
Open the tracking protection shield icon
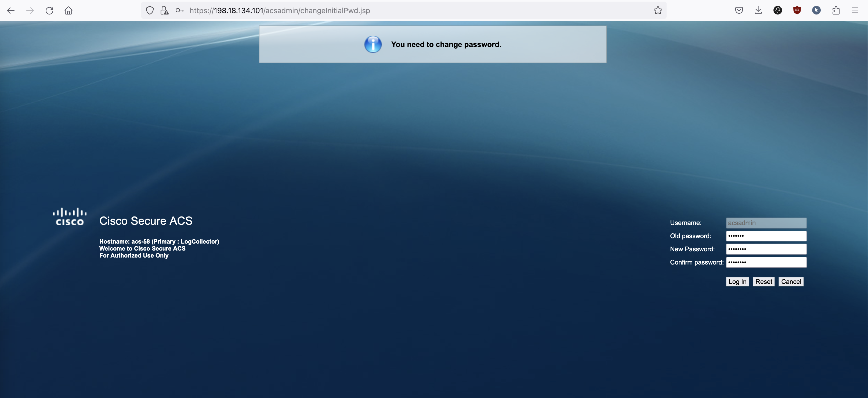pyautogui.click(x=150, y=10)
